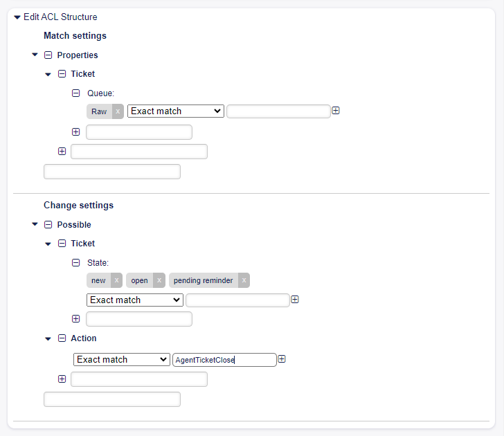Image resolution: width=504 pixels, height=436 pixels.
Task: Remove the 'open' state tag
Action: 159,280
